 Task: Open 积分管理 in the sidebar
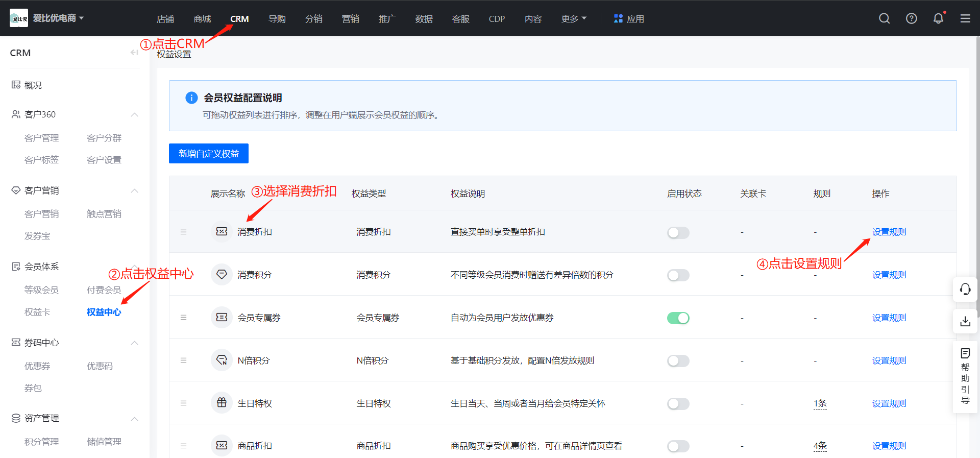tap(42, 442)
